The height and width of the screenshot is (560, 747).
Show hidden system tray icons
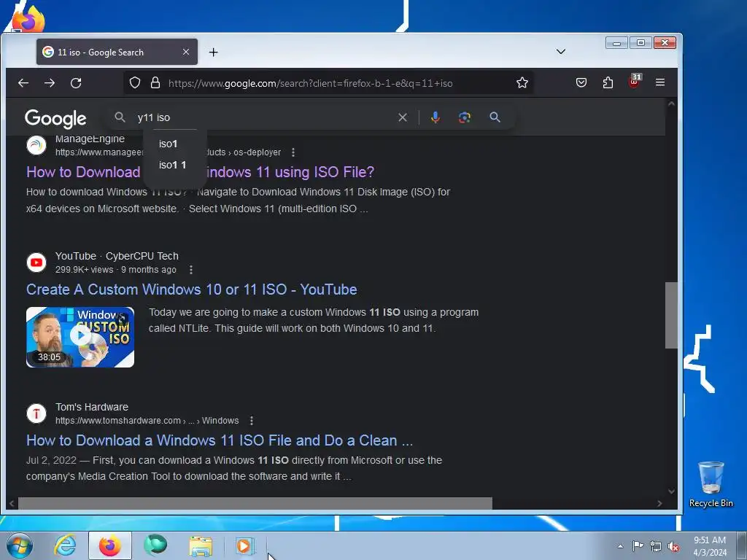point(620,546)
